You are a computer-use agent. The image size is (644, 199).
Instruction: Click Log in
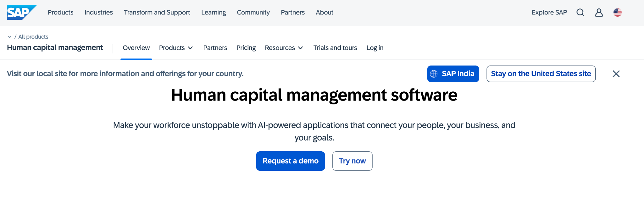pos(375,48)
